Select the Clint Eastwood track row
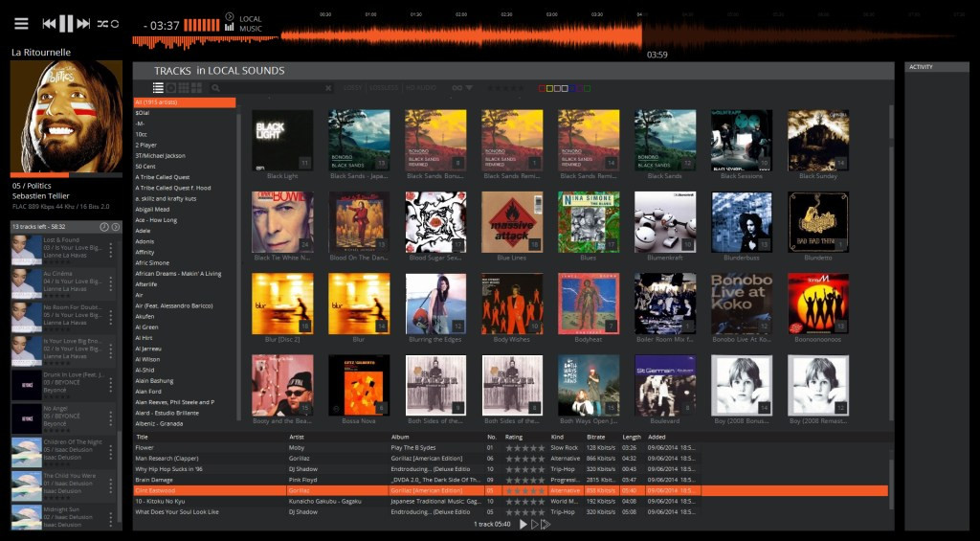 pos(511,490)
